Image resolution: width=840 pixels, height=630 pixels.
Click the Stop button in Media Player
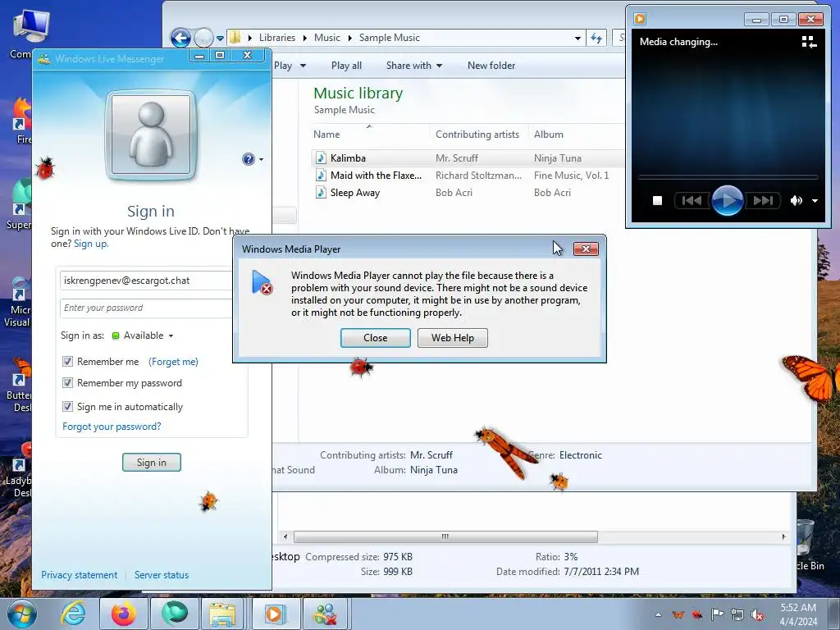(x=657, y=201)
